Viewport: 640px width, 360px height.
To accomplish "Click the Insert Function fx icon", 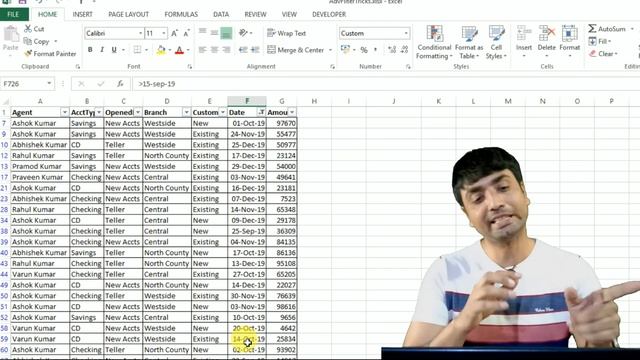I will click(x=120, y=84).
